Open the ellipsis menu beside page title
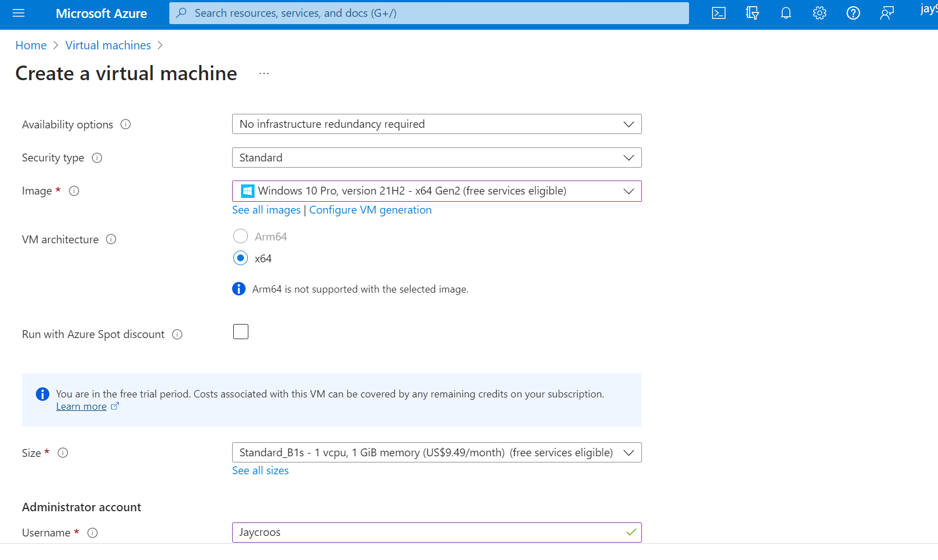 pos(264,73)
